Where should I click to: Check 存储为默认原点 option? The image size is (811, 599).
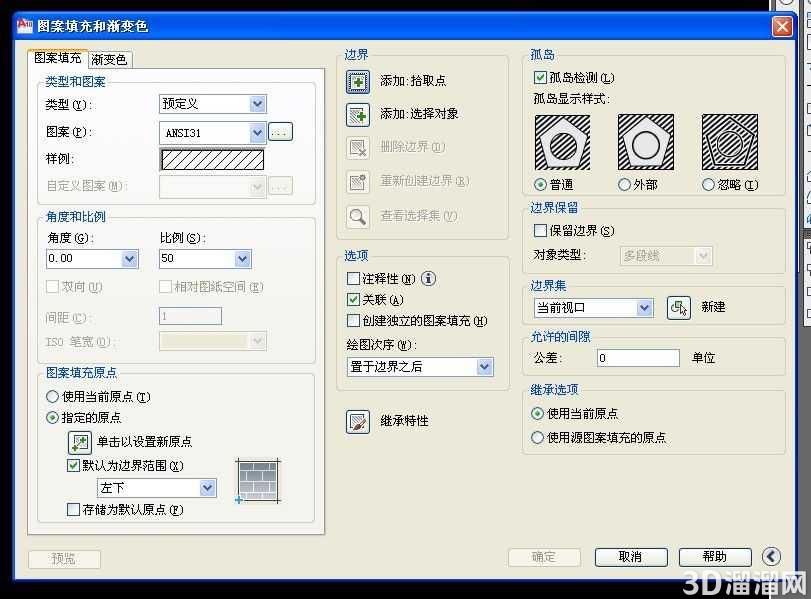73,510
